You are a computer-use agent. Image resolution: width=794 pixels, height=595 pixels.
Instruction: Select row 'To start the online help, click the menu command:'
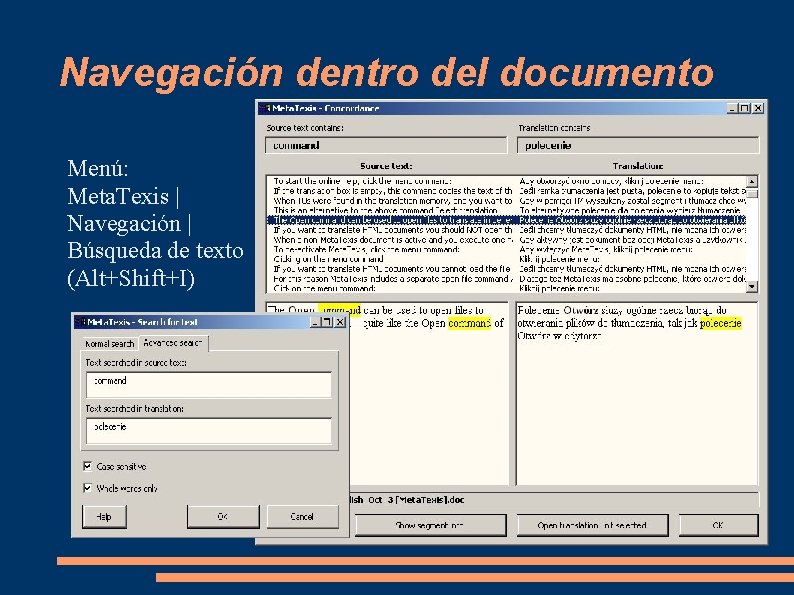coord(506,181)
